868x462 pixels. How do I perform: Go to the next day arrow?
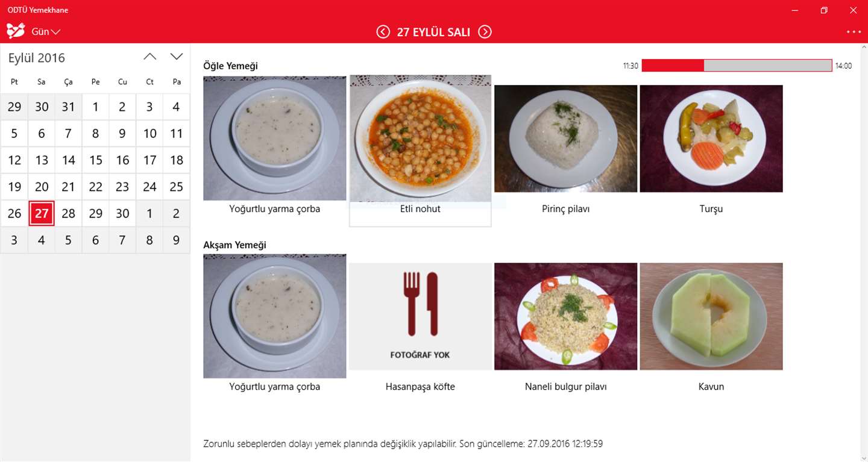pos(485,32)
